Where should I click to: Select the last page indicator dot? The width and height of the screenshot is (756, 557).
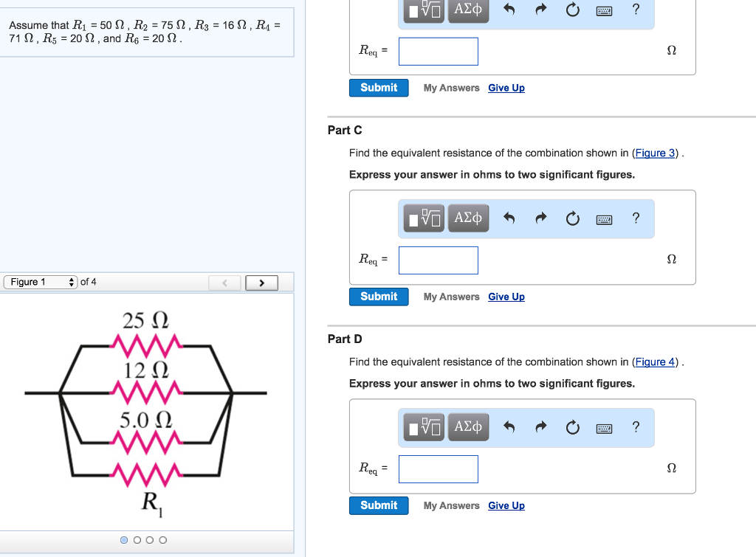click(x=162, y=540)
